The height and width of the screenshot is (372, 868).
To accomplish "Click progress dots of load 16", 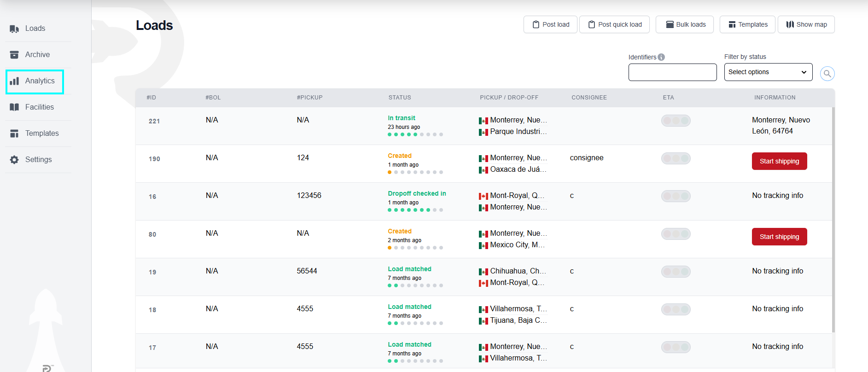I will click(415, 210).
